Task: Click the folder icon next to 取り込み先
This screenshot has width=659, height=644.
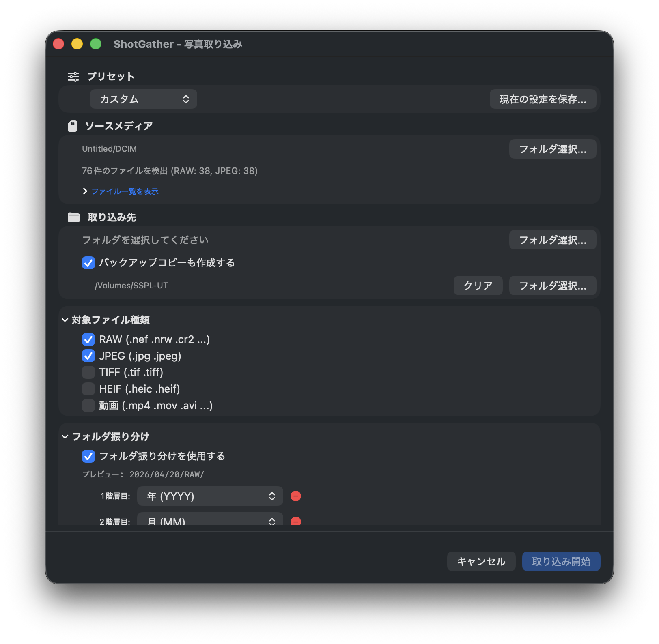Action: click(73, 217)
